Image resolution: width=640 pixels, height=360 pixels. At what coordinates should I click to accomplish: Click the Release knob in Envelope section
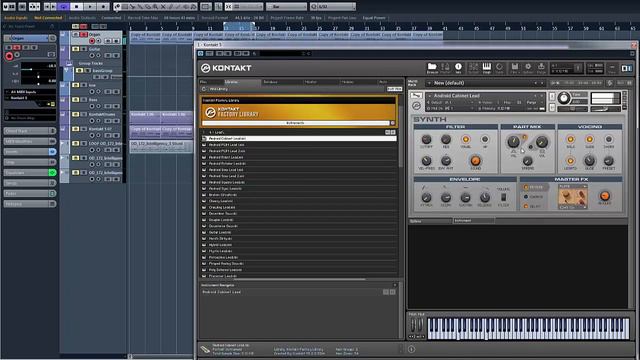point(484,198)
